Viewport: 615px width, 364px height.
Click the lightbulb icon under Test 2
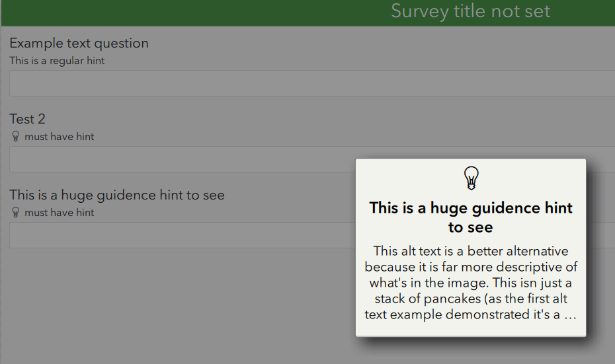(x=16, y=137)
